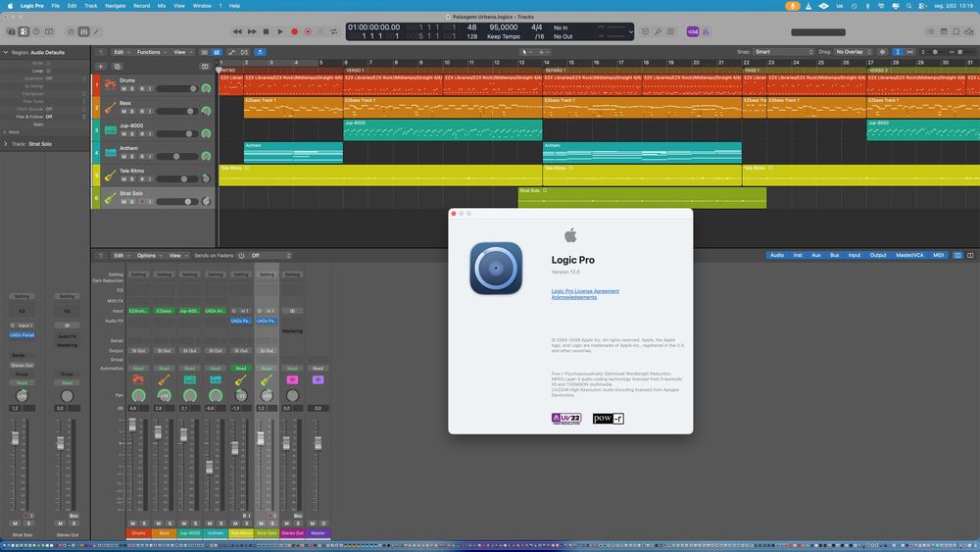The image size is (980, 552).
Task: Open the tracks area View menu
Action: pyautogui.click(x=181, y=52)
